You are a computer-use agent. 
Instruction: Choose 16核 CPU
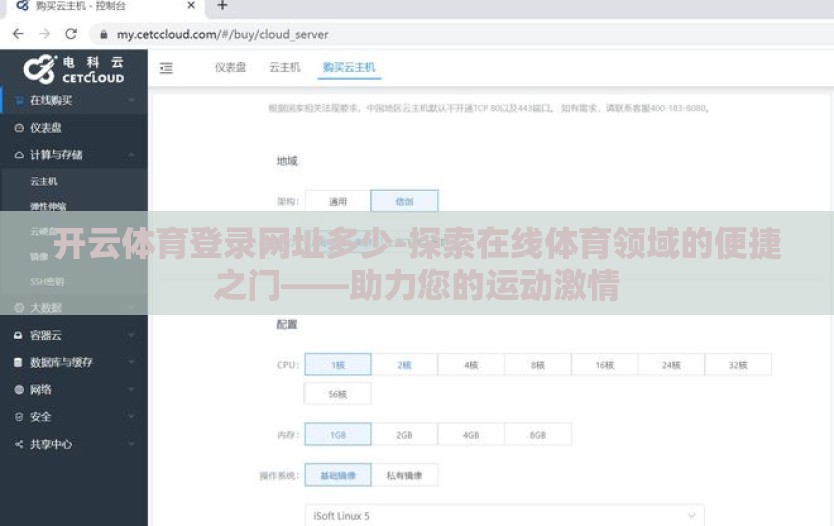point(605,365)
